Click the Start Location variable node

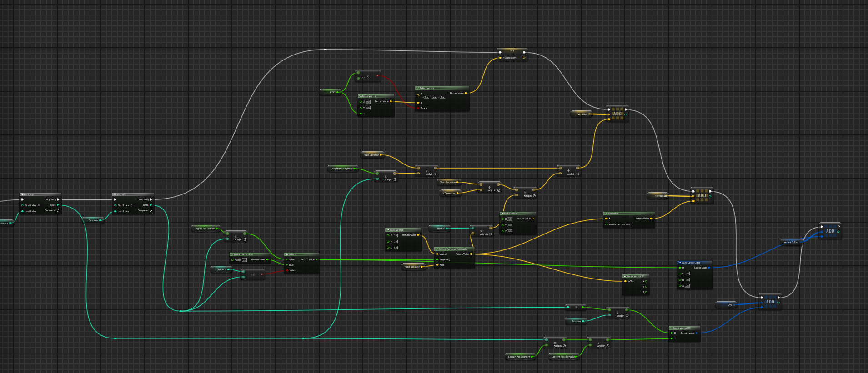click(448, 182)
